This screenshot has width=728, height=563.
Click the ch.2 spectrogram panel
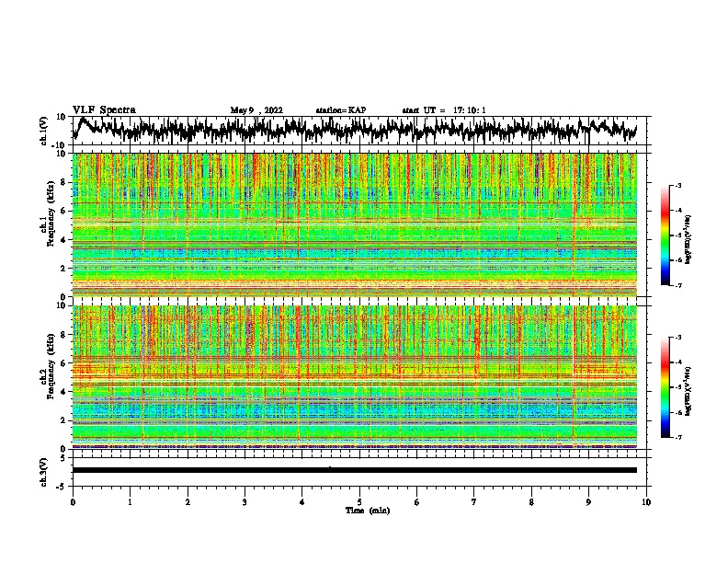coord(355,377)
